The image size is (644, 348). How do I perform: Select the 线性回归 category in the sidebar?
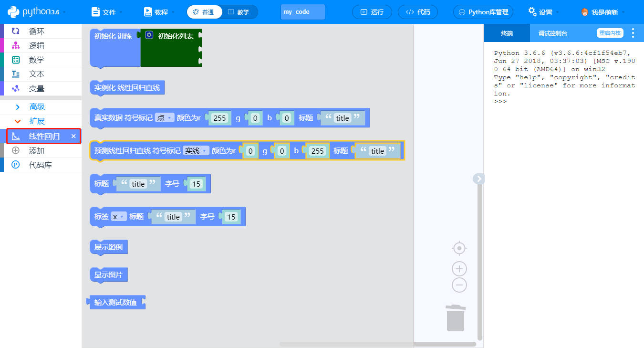click(x=44, y=136)
